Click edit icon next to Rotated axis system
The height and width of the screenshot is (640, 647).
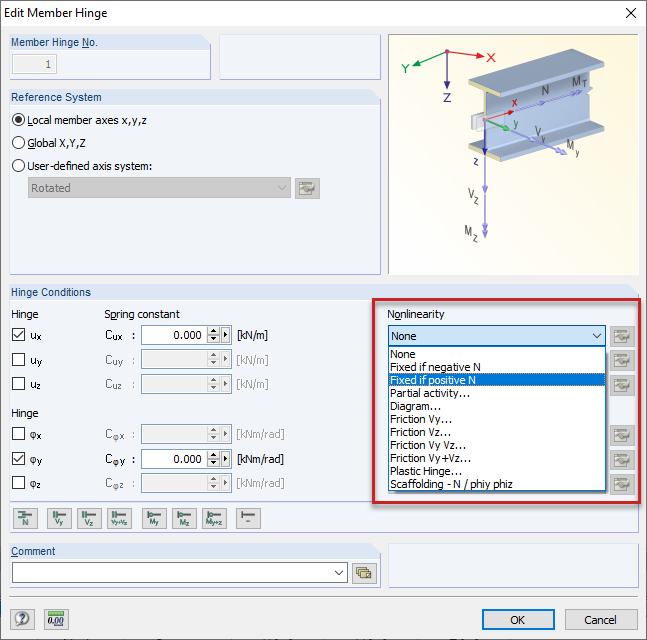coord(307,188)
